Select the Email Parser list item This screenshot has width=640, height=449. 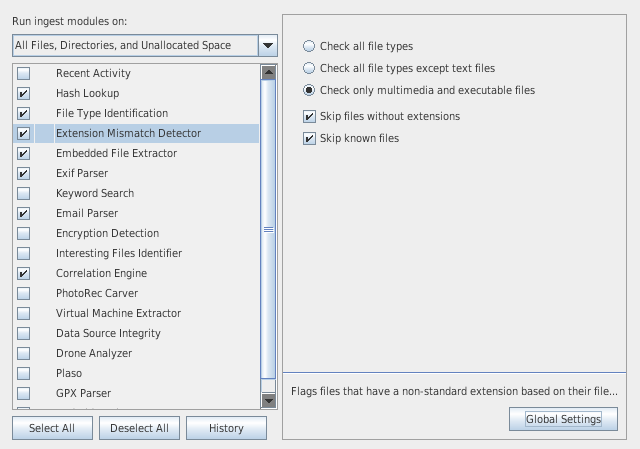87,213
